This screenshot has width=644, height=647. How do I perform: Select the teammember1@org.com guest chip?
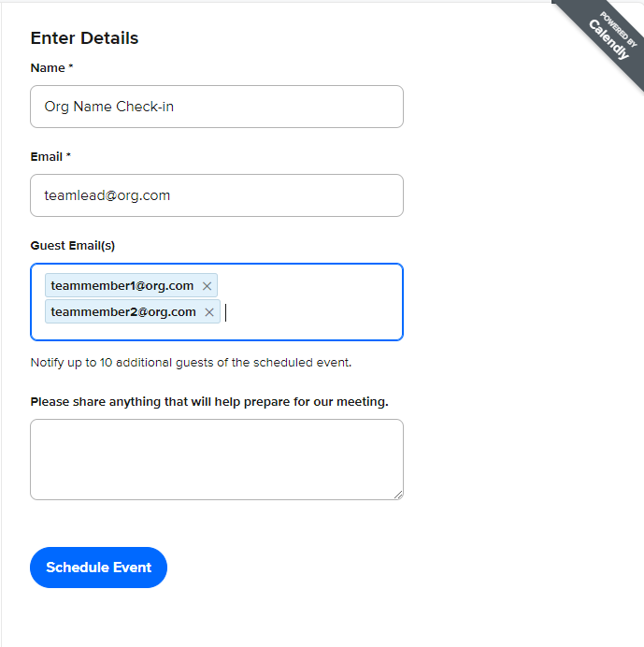pyautogui.click(x=131, y=285)
